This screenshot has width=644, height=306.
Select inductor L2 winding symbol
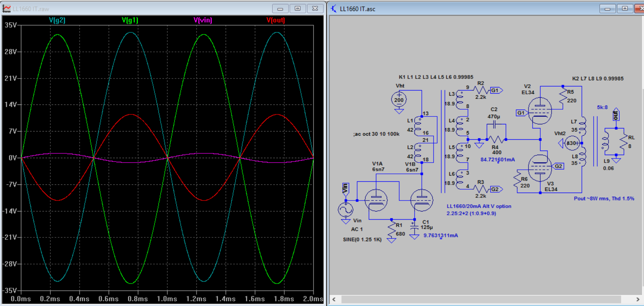(x=418, y=152)
